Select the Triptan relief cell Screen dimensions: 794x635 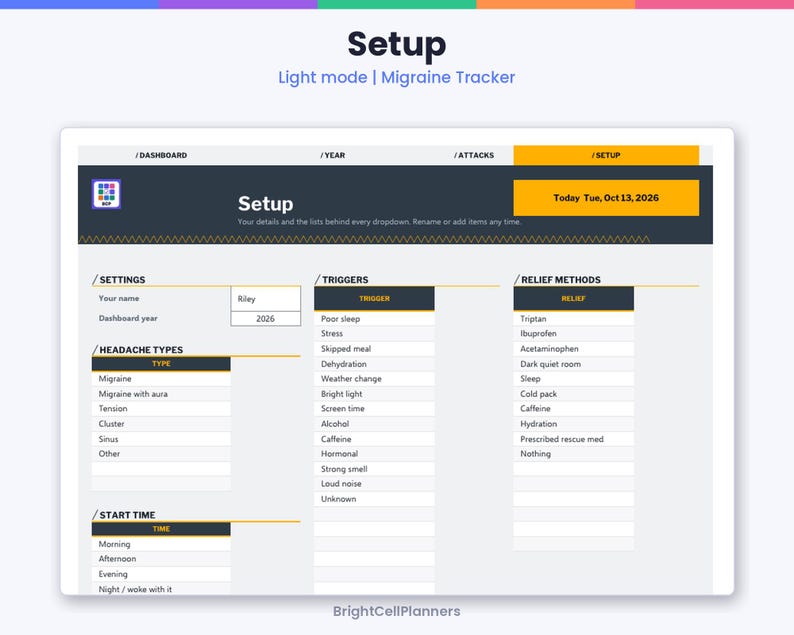click(x=573, y=319)
